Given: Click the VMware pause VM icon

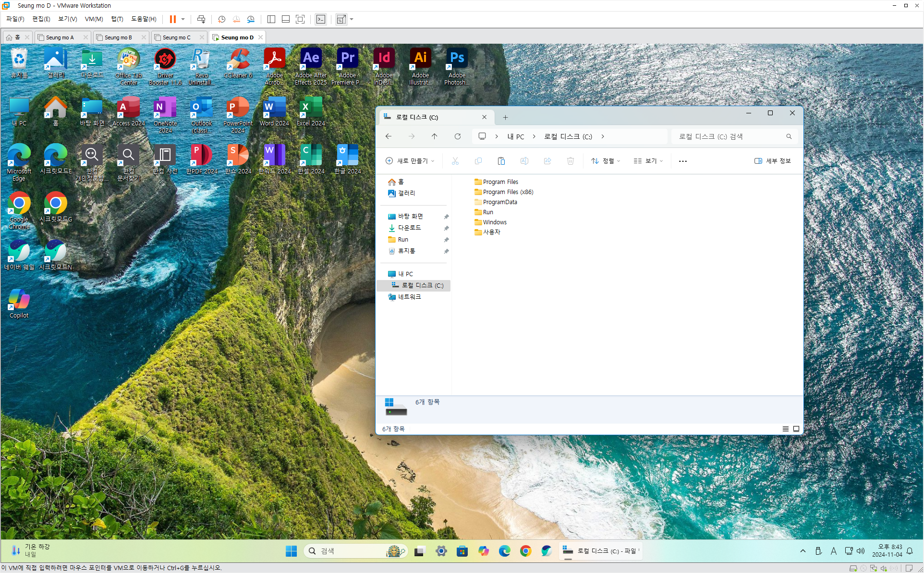Looking at the screenshot, I should (172, 19).
